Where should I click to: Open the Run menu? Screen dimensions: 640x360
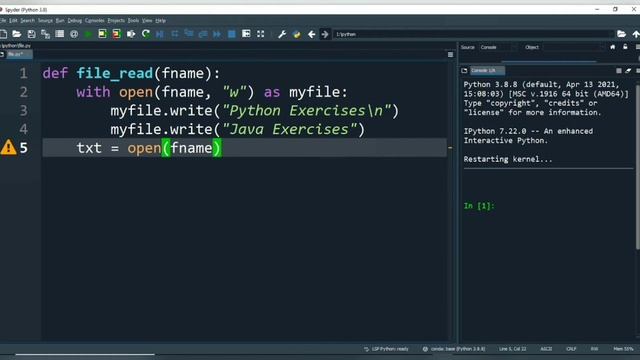tap(60, 20)
